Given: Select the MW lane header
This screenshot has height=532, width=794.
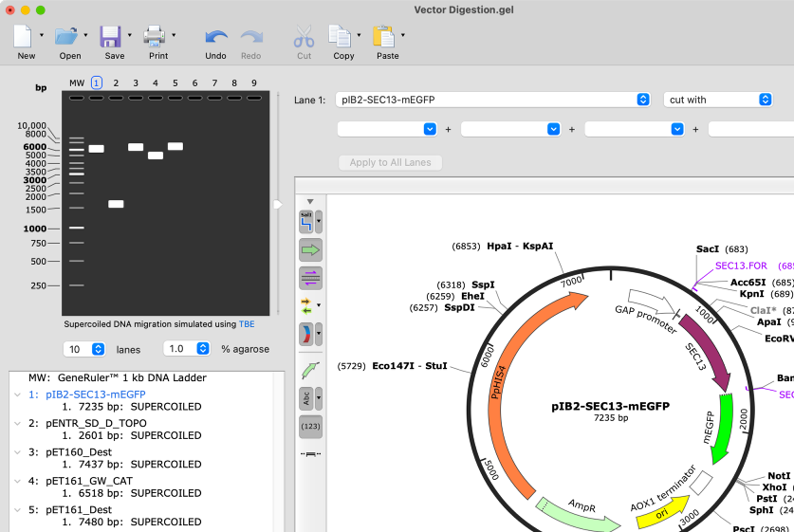Looking at the screenshot, I should (x=77, y=83).
